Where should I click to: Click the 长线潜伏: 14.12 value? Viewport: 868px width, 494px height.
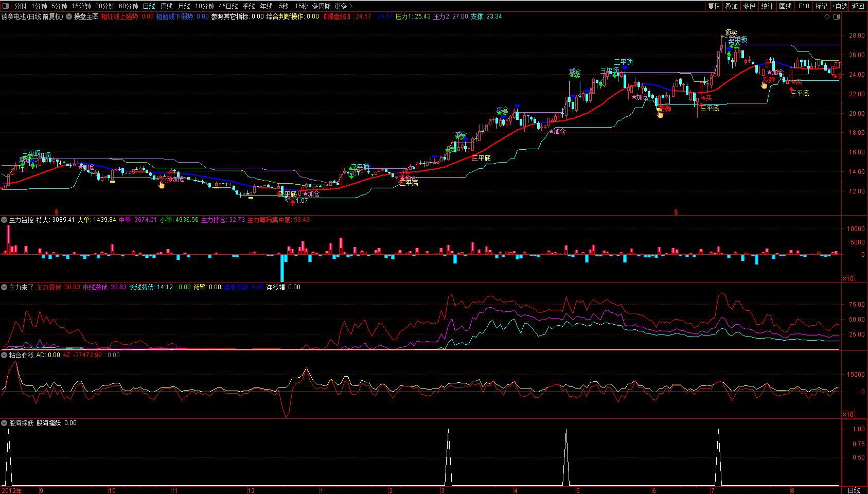151,287
